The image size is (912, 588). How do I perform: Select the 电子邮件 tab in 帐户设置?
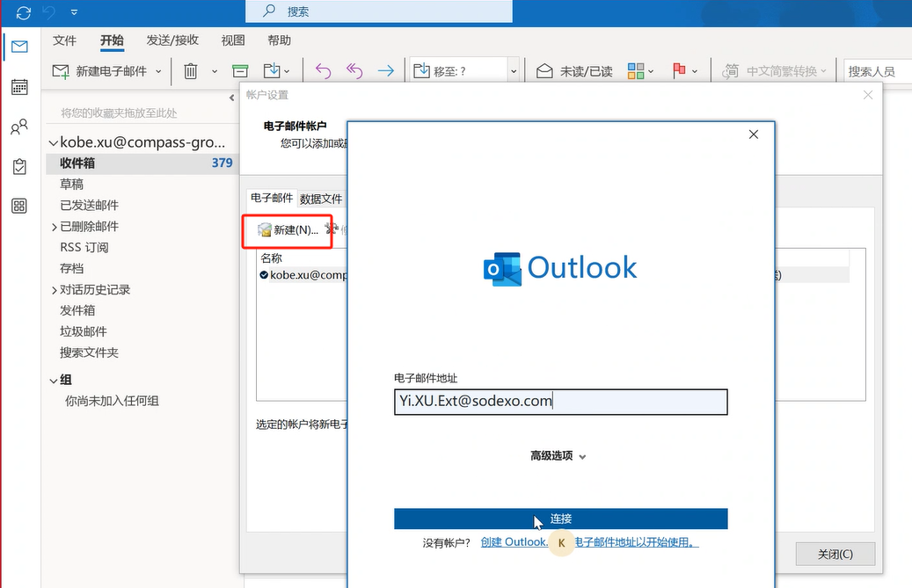[x=272, y=198]
